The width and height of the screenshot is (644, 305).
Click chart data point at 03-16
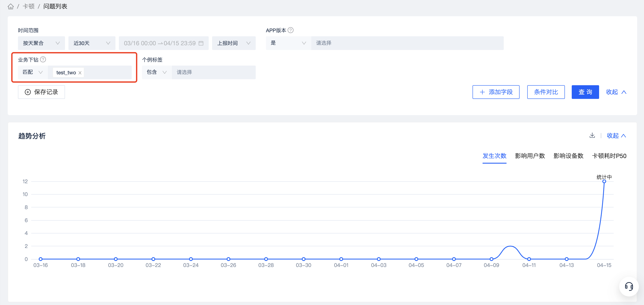tap(40, 259)
